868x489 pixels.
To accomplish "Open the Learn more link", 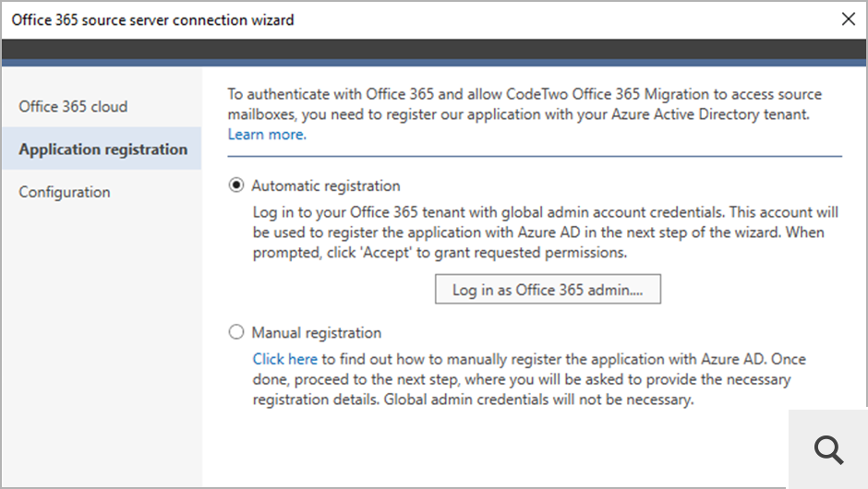I will pyautogui.click(x=267, y=135).
